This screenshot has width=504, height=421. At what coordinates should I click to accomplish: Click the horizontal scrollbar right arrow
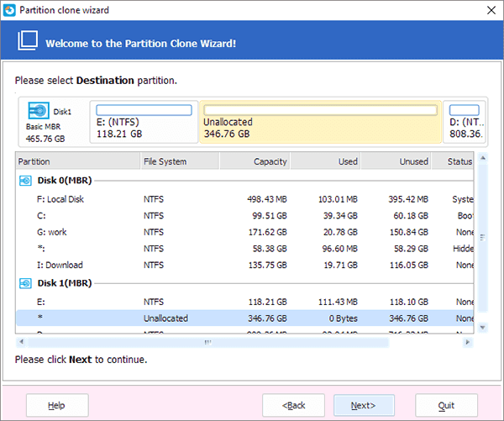tap(468, 342)
